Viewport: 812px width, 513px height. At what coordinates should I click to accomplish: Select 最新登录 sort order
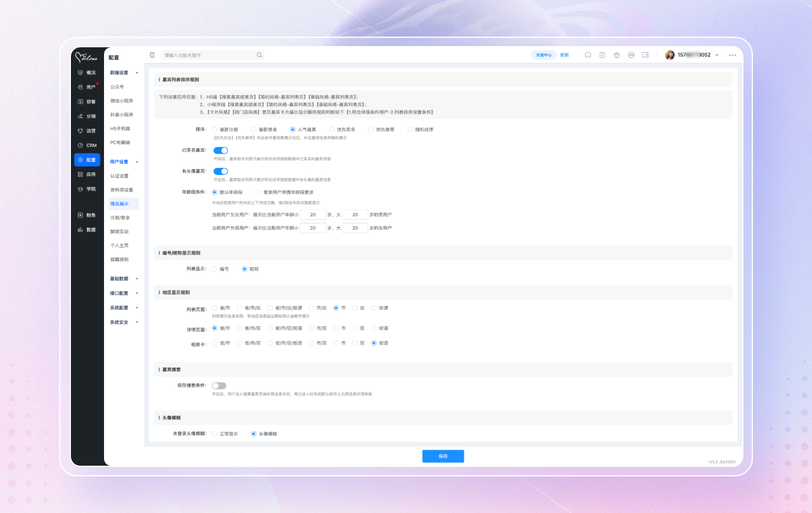(x=264, y=129)
